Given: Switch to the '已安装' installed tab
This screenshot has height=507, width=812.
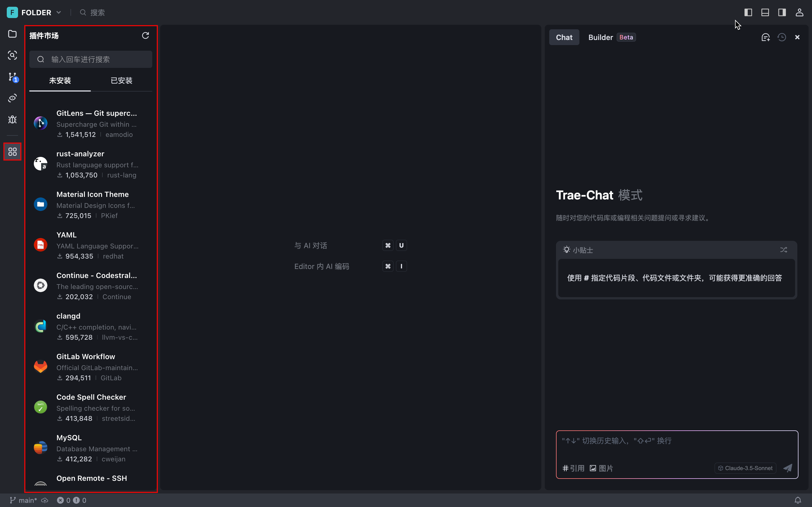Looking at the screenshot, I should (x=121, y=80).
